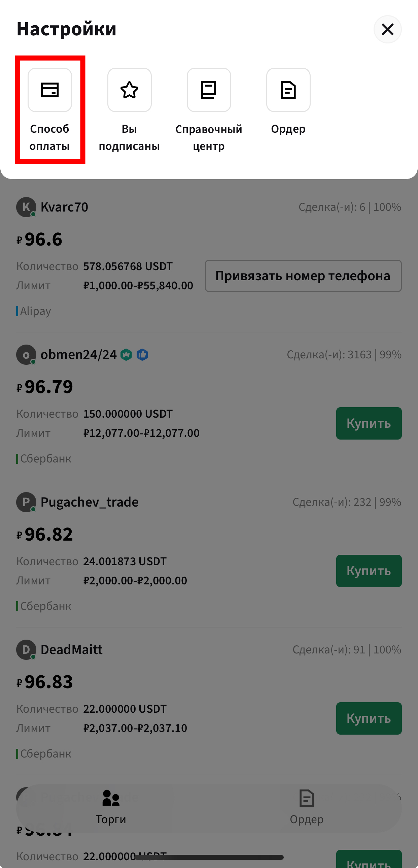Open the Pugachev_trade merchant profile

[x=90, y=502]
